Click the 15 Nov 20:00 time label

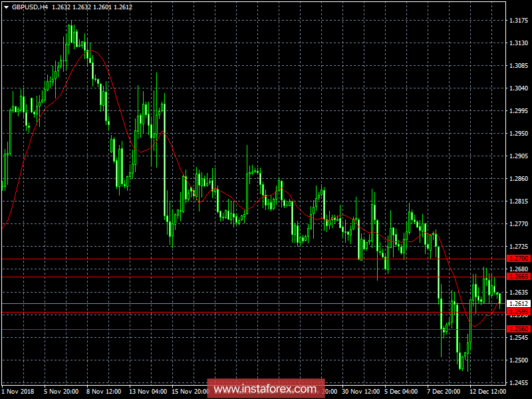point(191,391)
